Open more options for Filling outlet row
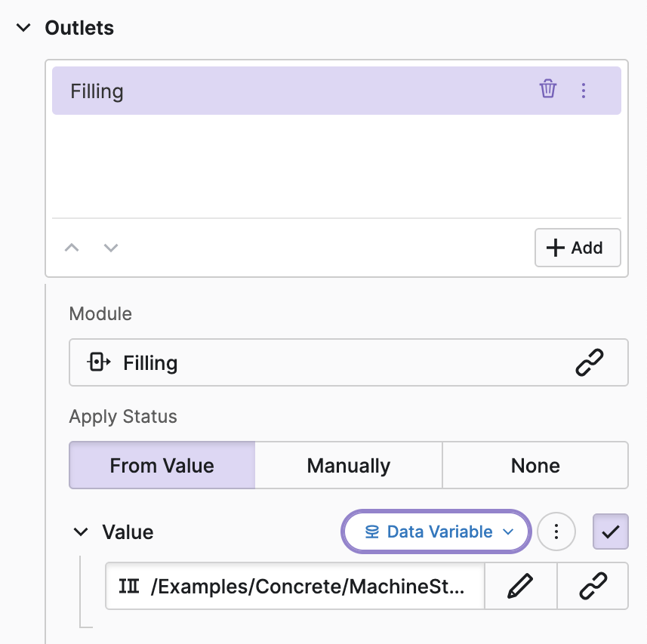647x644 pixels. click(x=583, y=91)
